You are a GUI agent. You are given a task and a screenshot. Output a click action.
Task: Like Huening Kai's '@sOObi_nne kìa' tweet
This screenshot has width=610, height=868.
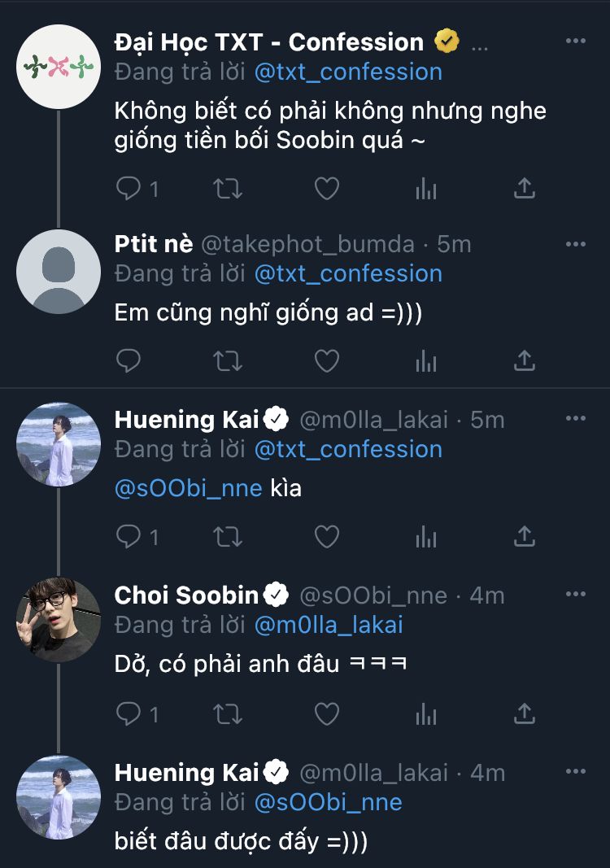(327, 536)
